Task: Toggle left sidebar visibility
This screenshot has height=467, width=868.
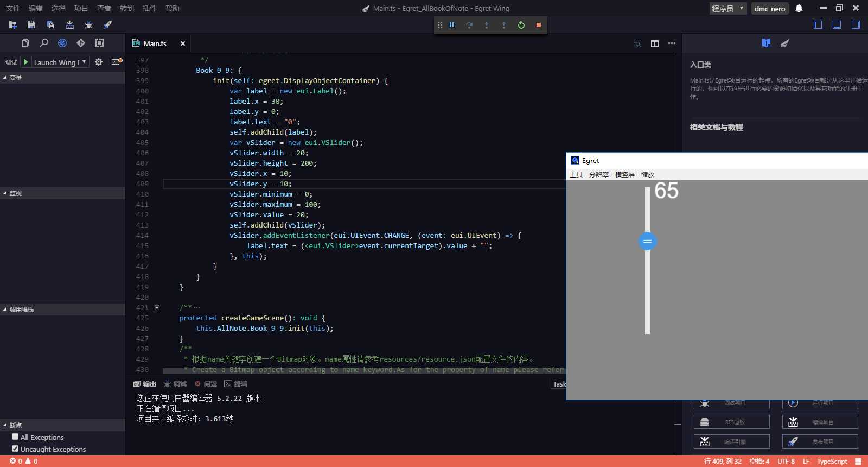Action: click(818, 24)
